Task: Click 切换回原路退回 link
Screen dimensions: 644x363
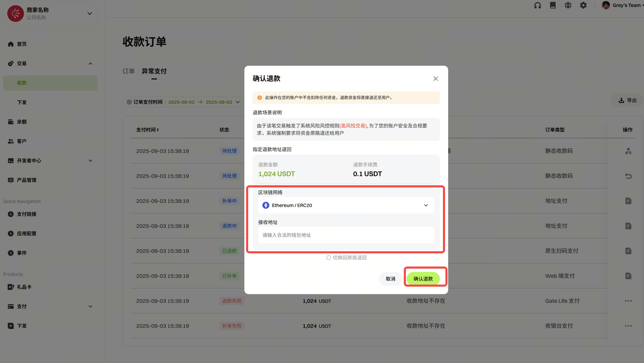Action: 346,258
